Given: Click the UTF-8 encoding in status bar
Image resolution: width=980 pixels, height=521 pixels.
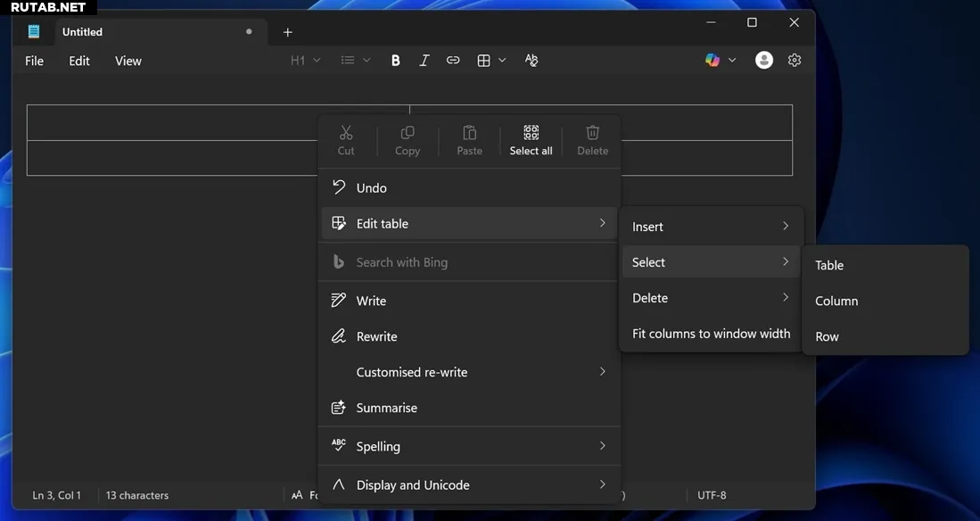Looking at the screenshot, I should point(712,495).
